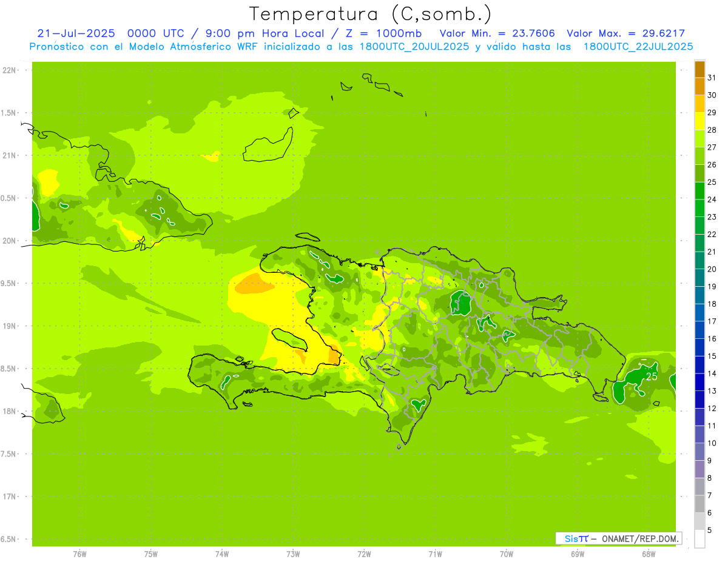The width and height of the screenshot is (728, 562).
Task: Click the "18N" latitude axis label
Action: [9, 411]
